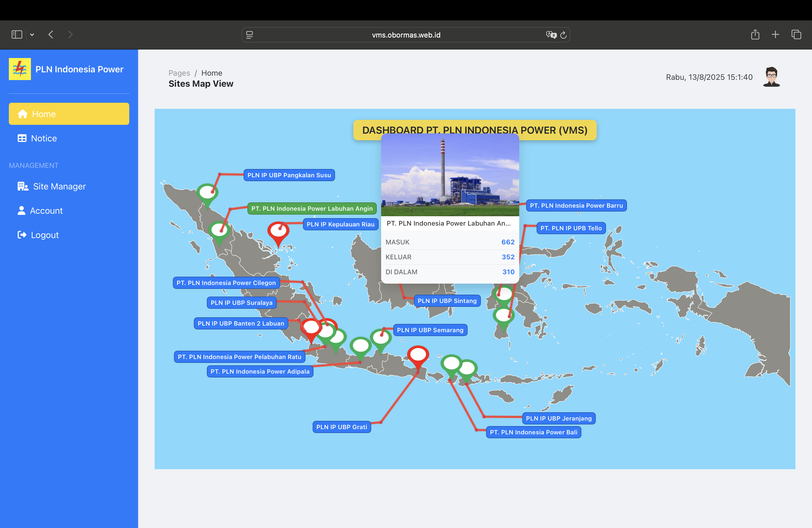Click the PLN Indonesia Power brand title
The width and height of the screenshot is (812, 528).
point(80,69)
